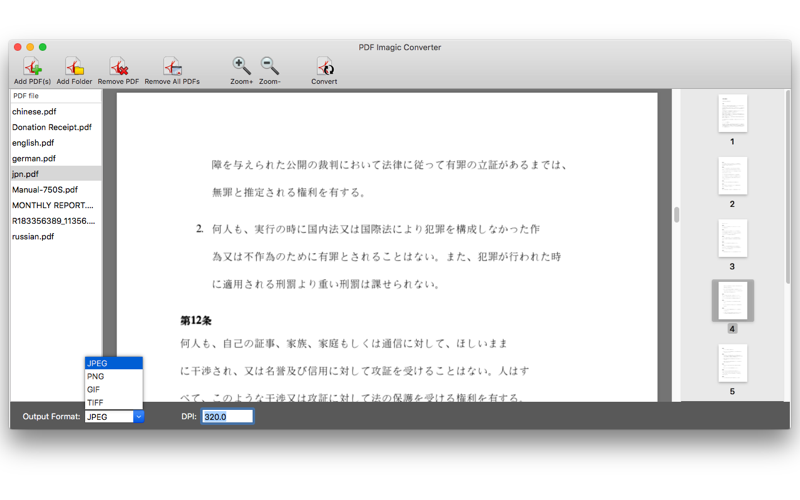The height and width of the screenshot is (500, 800).
Task: Select TIFF in the format list
Action: point(114,403)
